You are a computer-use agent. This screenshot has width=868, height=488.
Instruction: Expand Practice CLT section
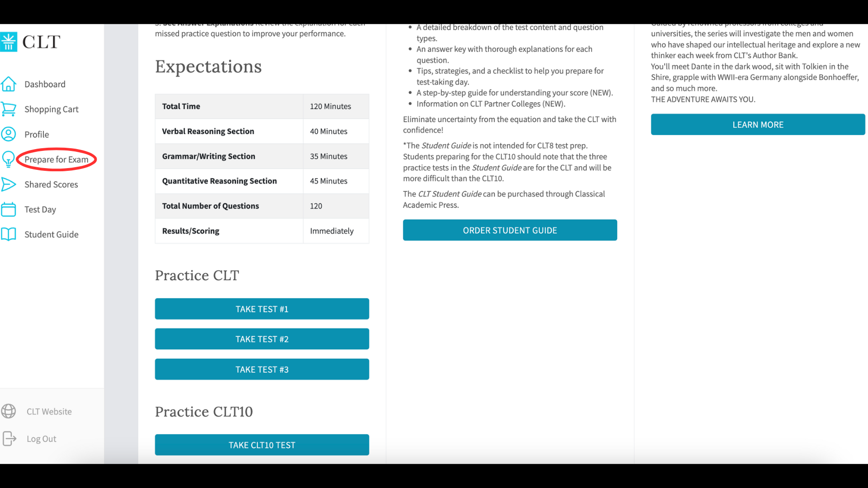(x=197, y=275)
